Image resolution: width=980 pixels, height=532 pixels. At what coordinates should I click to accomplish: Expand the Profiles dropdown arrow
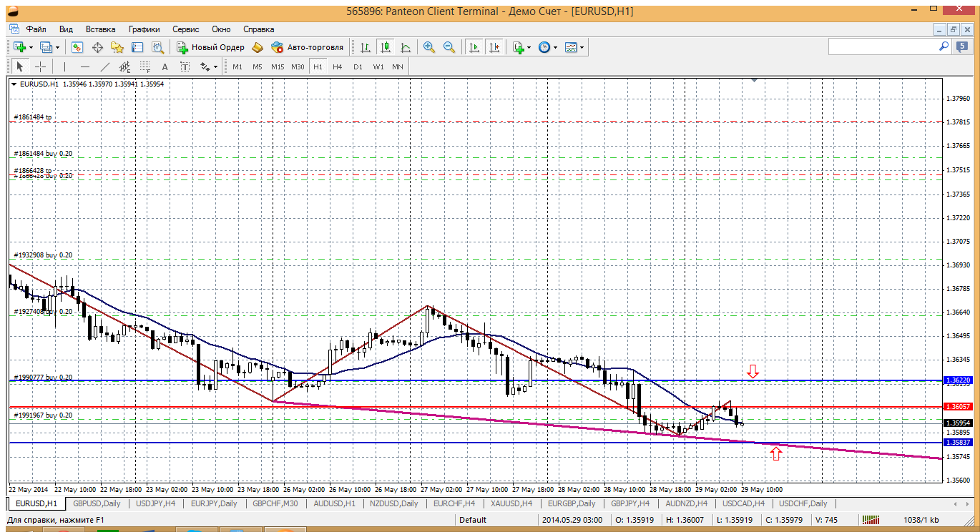(x=57, y=47)
